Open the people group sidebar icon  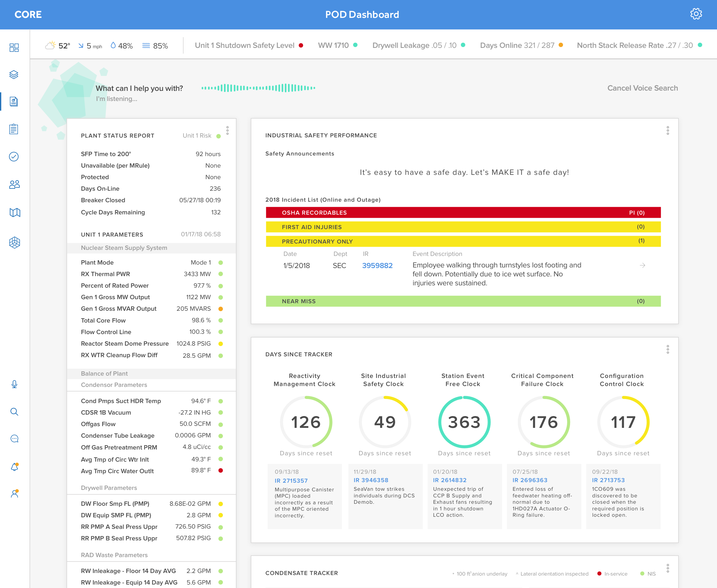click(14, 184)
